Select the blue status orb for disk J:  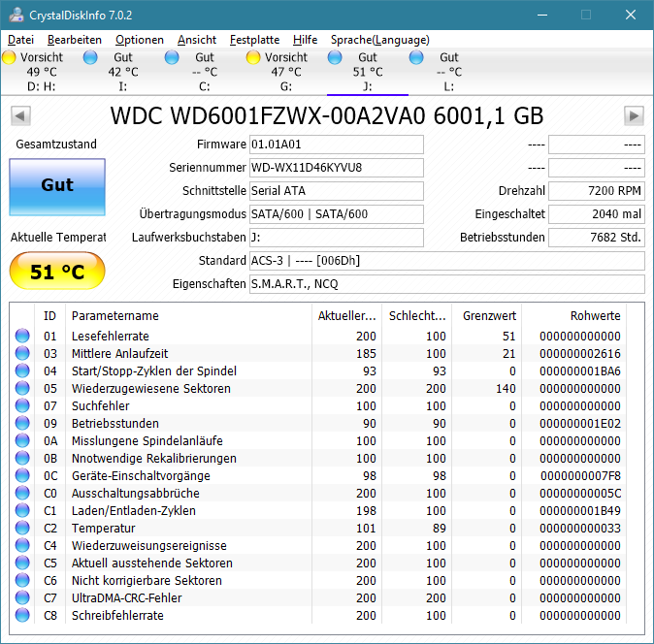click(335, 57)
